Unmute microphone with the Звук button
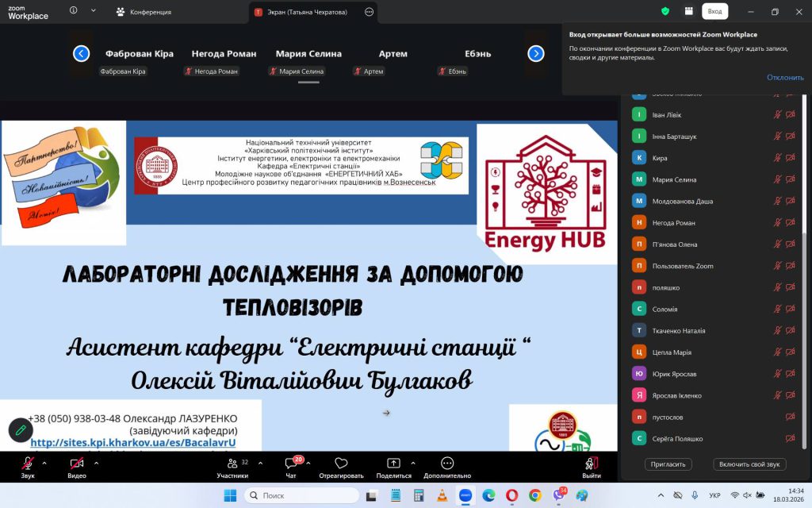812x508 pixels. [28, 464]
